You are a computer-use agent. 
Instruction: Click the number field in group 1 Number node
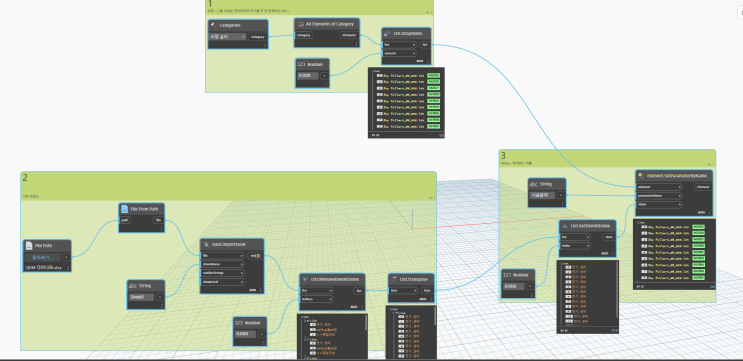pyautogui.click(x=308, y=75)
